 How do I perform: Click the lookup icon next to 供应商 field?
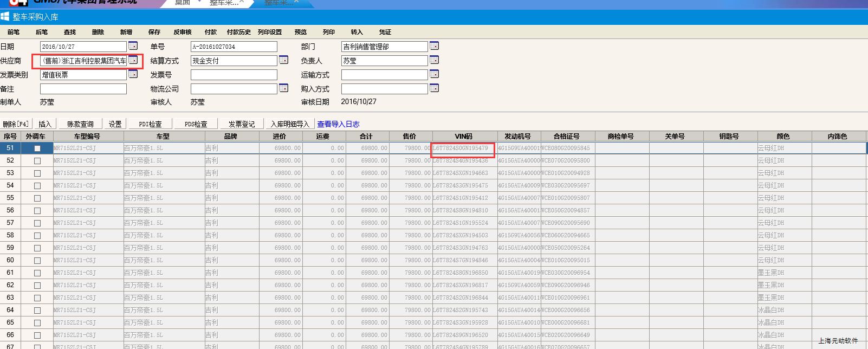(x=133, y=60)
